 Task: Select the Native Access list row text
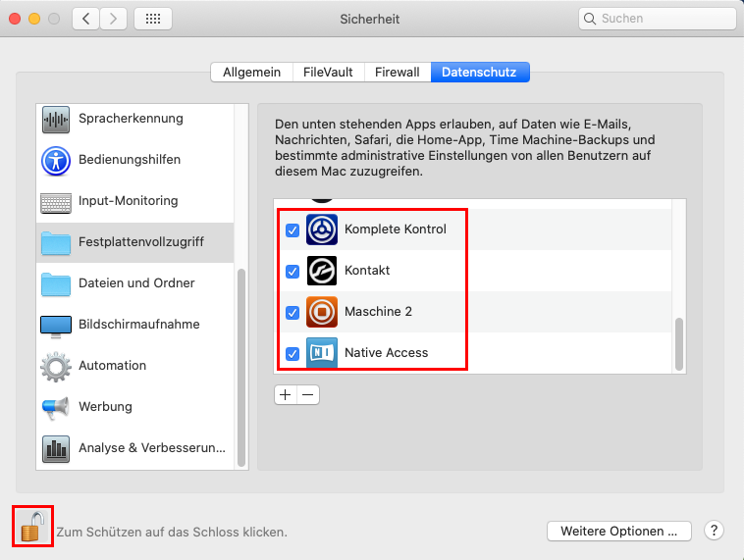click(x=387, y=353)
